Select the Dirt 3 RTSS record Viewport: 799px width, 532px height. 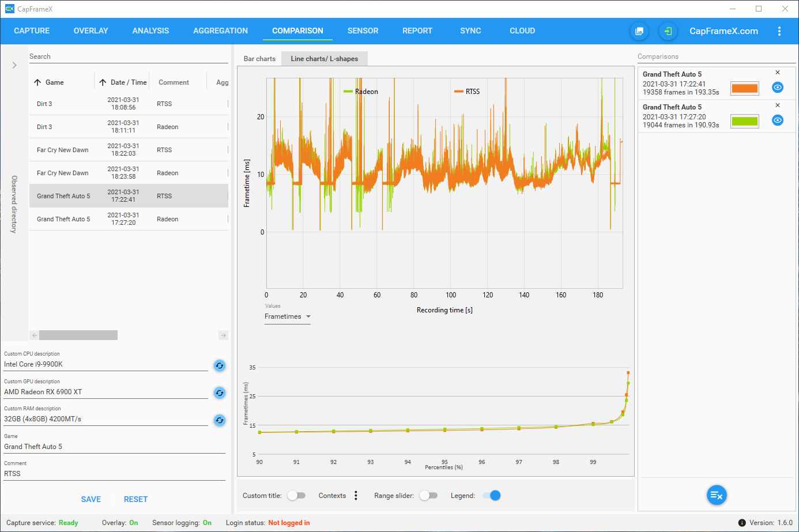tap(129, 104)
